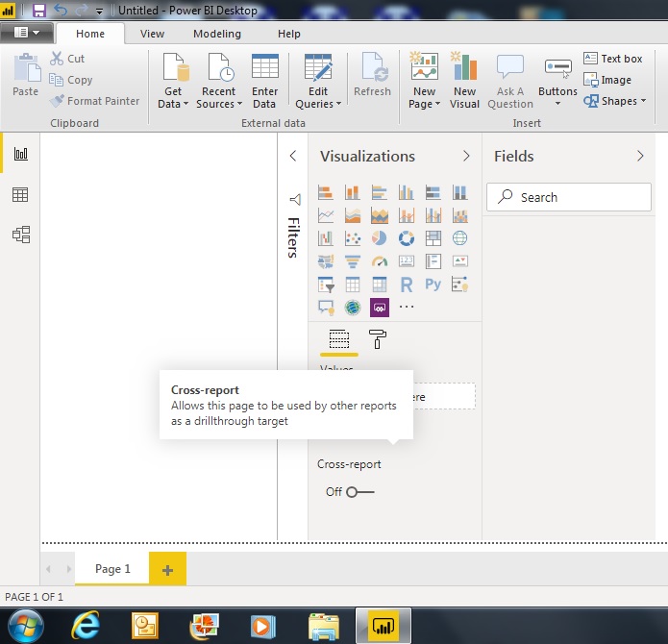The width and height of the screenshot is (668, 644).
Task: Select the stacked bar chart visual
Action: [326, 192]
